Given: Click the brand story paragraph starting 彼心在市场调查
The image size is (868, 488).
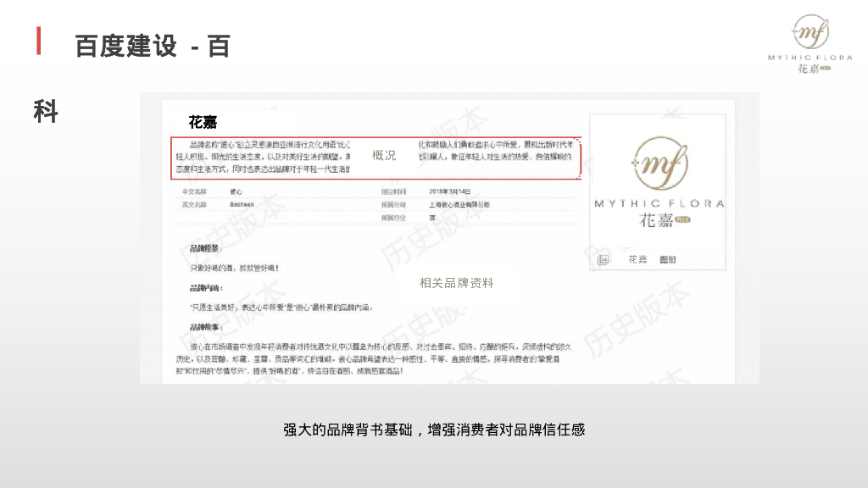Looking at the screenshot, I should click(x=374, y=358).
